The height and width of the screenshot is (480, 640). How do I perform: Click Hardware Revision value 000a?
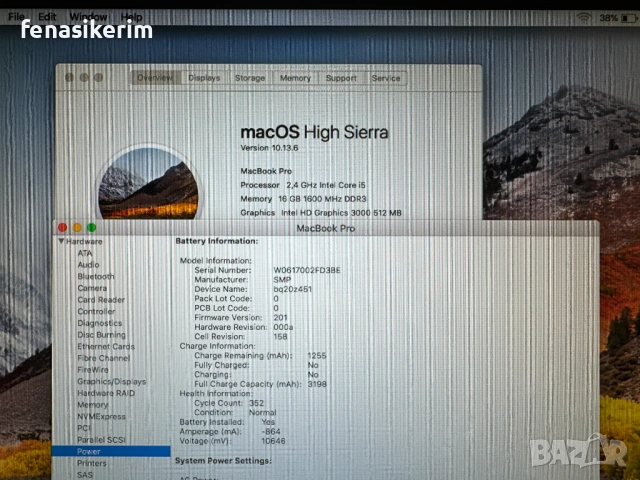[283, 327]
